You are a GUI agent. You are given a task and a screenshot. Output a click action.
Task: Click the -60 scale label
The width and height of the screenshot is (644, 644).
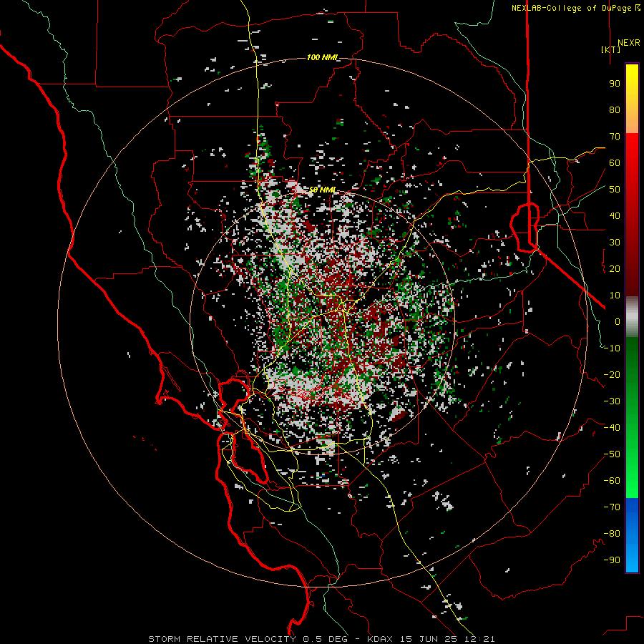(612, 481)
